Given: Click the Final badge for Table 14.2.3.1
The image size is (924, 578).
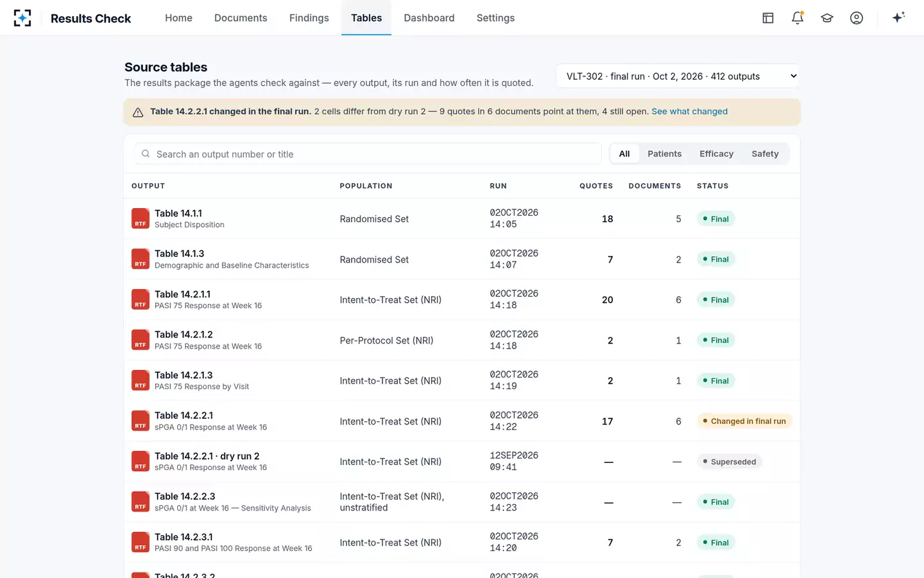Looking at the screenshot, I should pos(715,543).
